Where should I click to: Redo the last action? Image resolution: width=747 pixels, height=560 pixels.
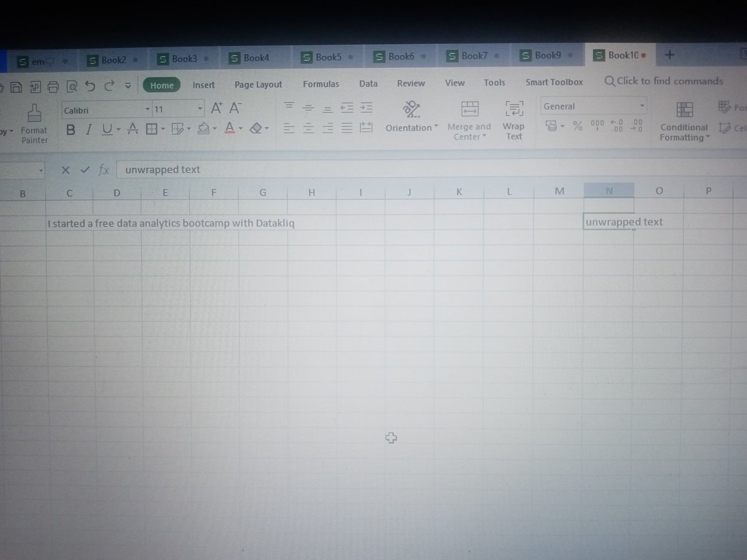point(110,86)
